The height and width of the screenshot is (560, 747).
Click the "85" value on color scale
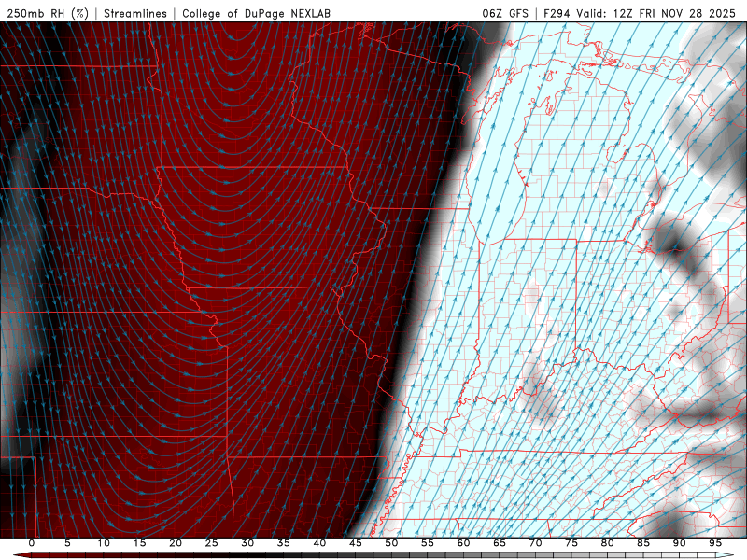point(643,543)
